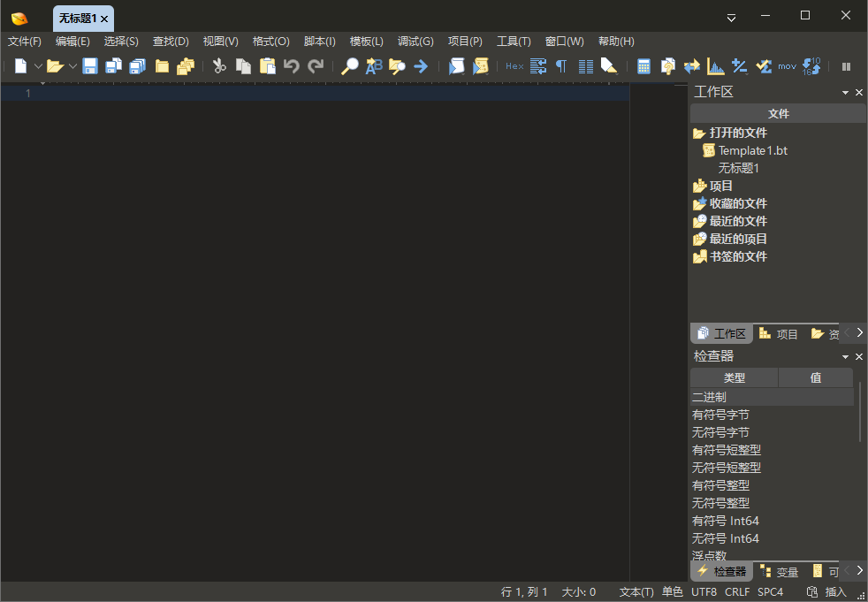
Task: Click CRLF line ending in status bar
Action: tap(737, 592)
